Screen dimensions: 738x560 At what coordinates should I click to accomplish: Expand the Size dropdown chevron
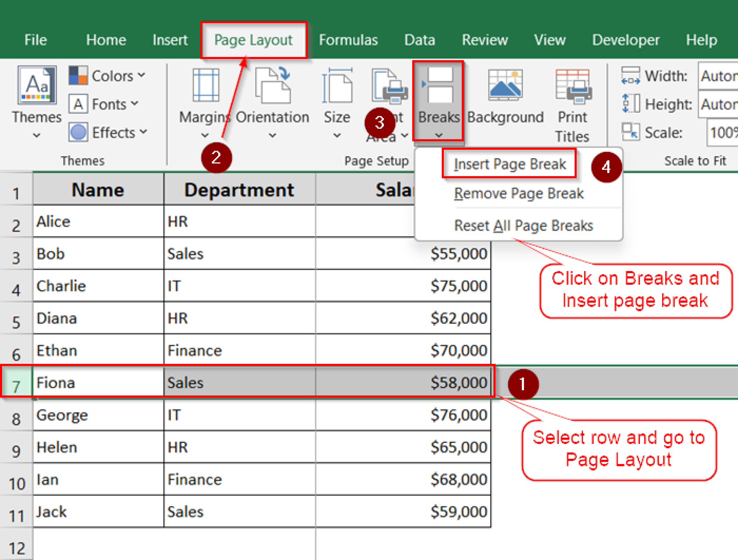click(337, 136)
